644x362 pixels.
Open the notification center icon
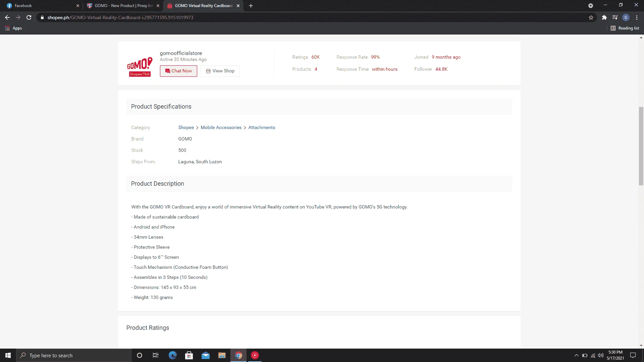click(x=633, y=355)
